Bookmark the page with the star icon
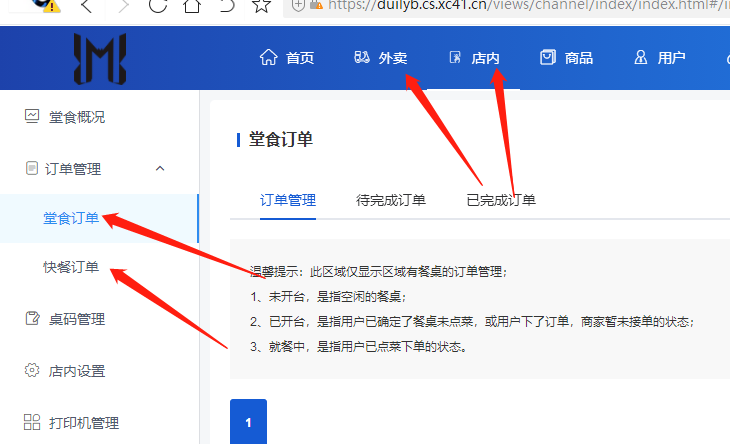The width and height of the screenshot is (730, 444). 261,6
